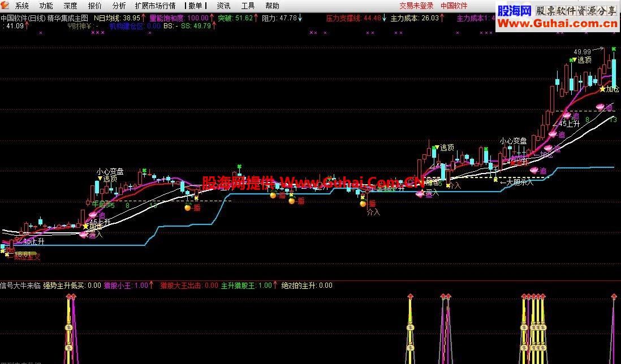Select the 量能饱和度: 100.00 indicator label
Screen dimensions: 621x364
179,18
